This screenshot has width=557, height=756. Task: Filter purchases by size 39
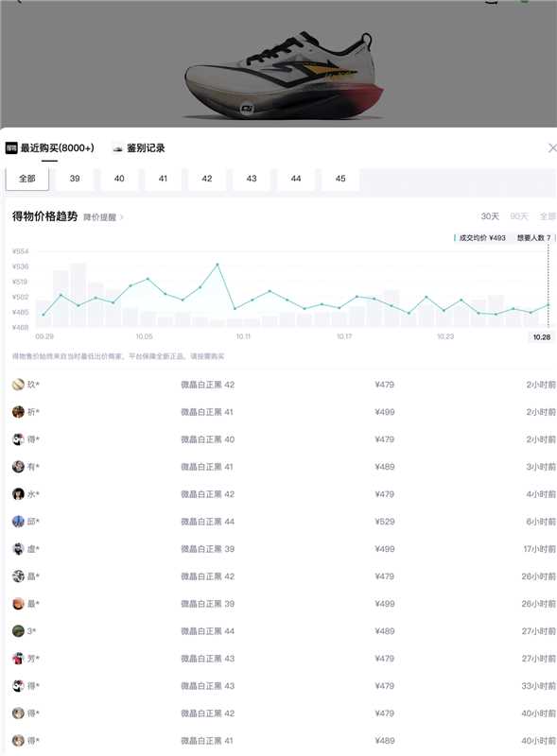(75, 179)
